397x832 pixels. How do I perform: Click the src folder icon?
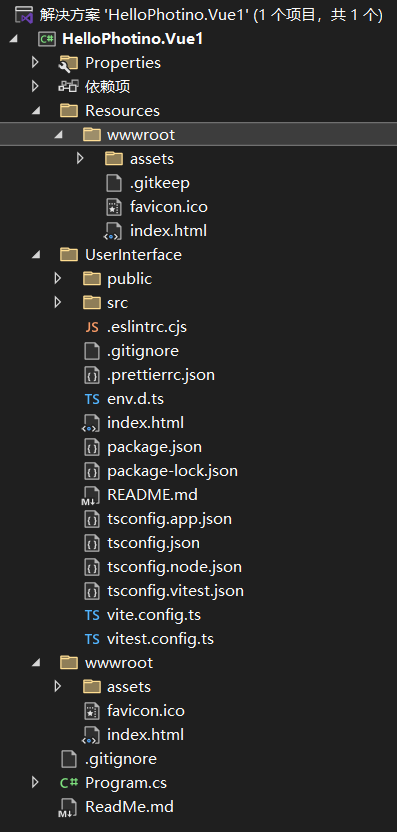point(92,302)
